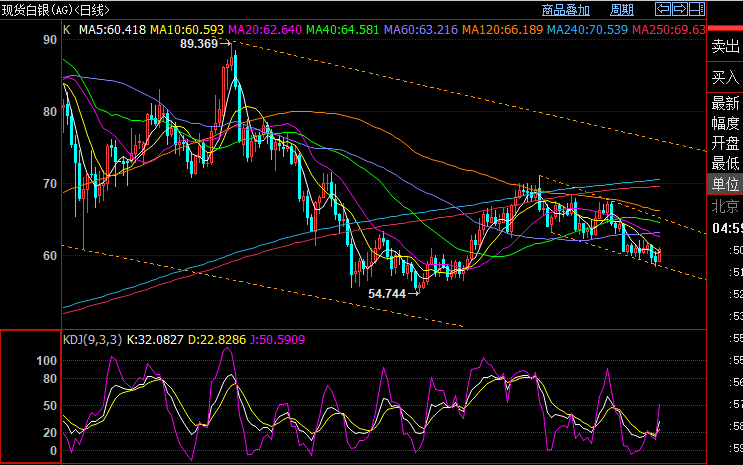Open the 周期 period link
The image size is (743, 465).
coord(622,10)
